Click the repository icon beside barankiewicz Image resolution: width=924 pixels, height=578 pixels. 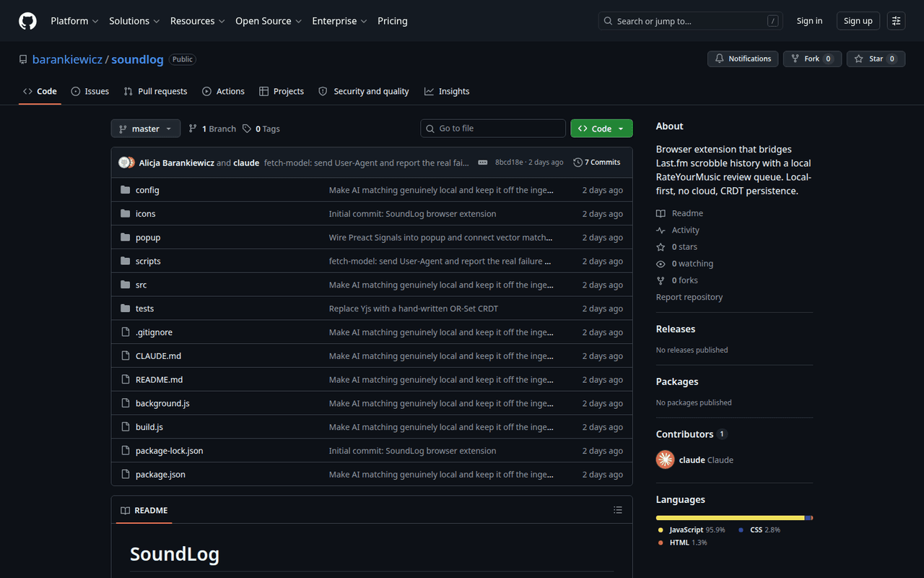pyautogui.click(x=23, y=59)
